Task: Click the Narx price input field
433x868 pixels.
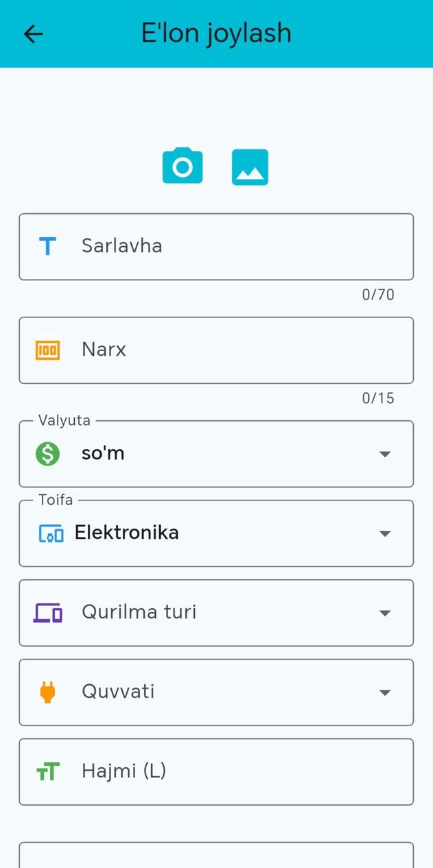Action: pos(206,350)
